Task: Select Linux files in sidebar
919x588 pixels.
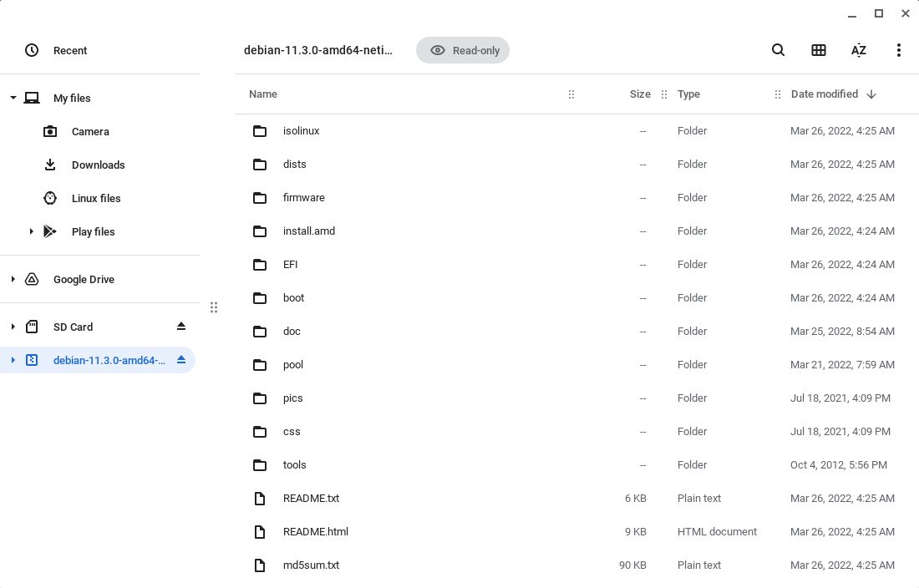Action: [x=96, y=198]
